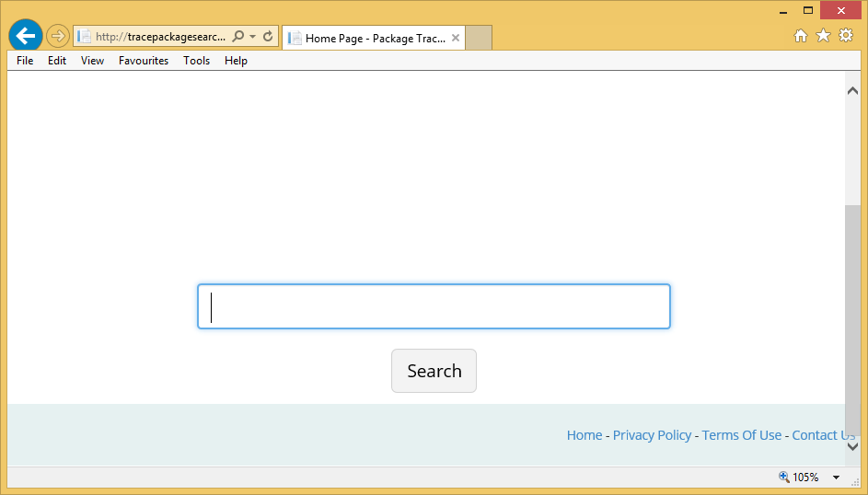Open a new blank tab
868x495 pixels.
(x=479, y=38)
